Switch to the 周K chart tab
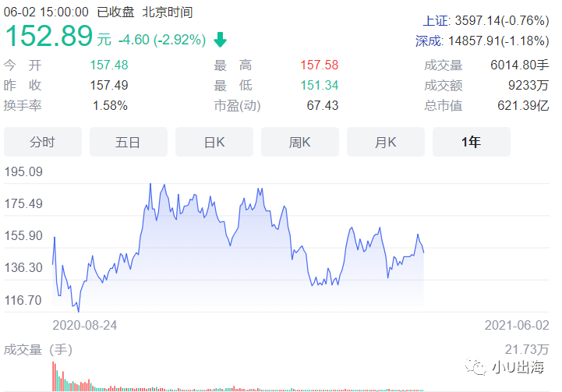 tap(299, 142)
